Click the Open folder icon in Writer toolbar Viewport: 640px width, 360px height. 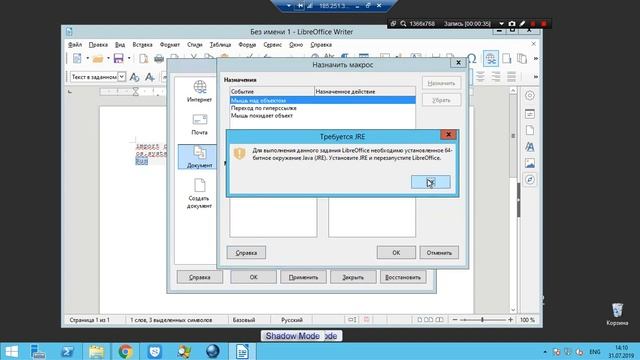click(x=98, y=58)
